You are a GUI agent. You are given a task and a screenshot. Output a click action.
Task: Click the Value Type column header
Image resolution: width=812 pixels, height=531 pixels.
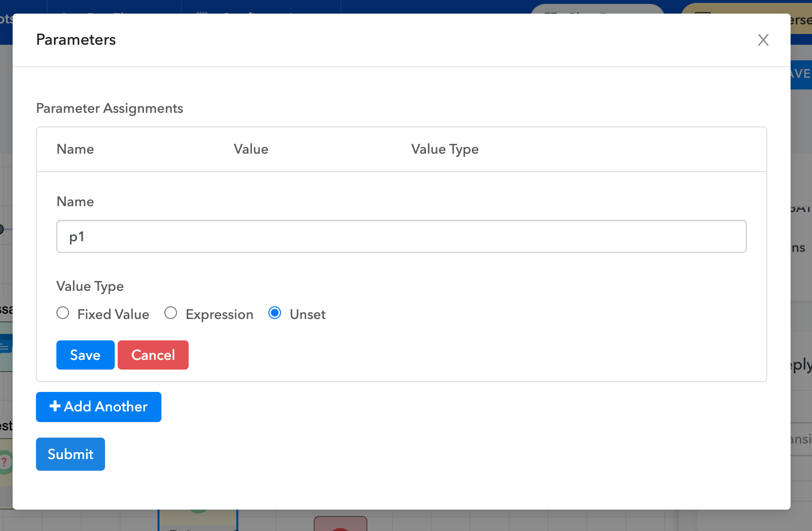tap(444, 149)
